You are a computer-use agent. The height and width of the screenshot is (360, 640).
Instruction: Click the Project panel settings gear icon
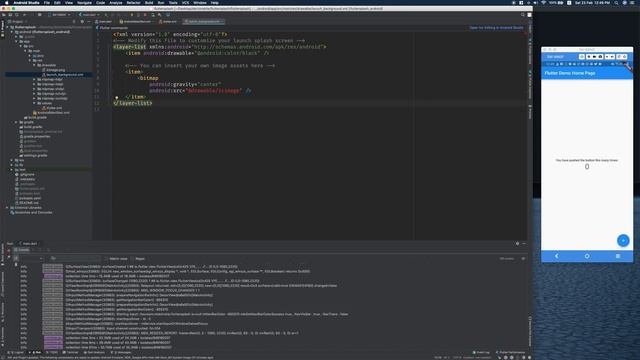pyautogui.click(x=82, y=22)
